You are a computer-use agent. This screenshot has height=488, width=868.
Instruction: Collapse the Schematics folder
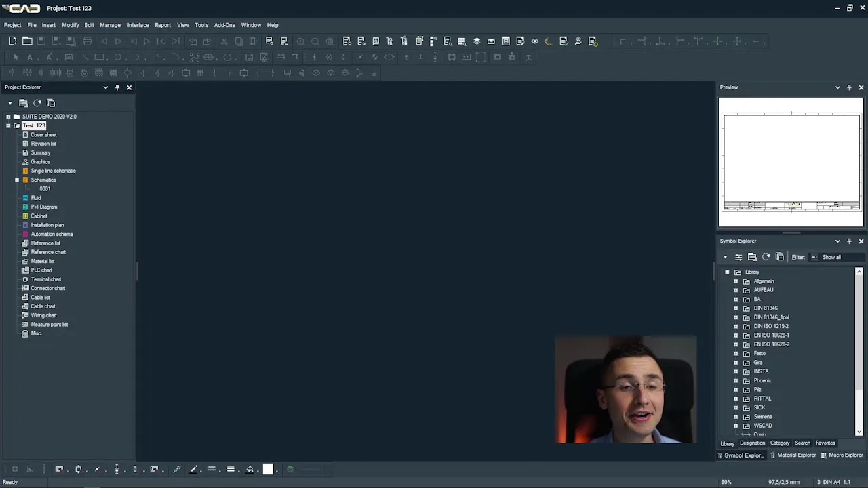click(17, 180)
